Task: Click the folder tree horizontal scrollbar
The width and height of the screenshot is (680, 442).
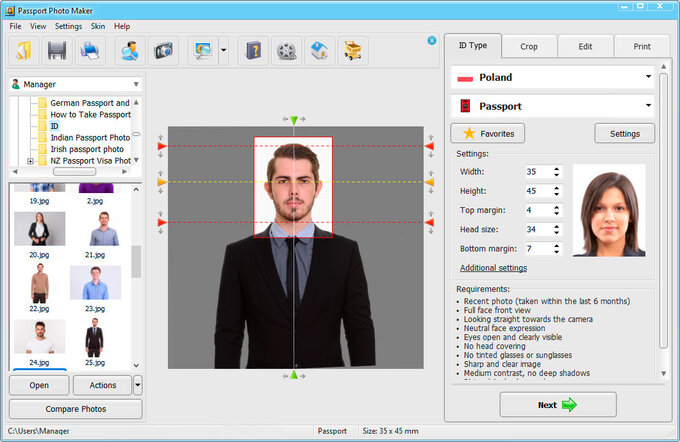Action: (74, 172)
